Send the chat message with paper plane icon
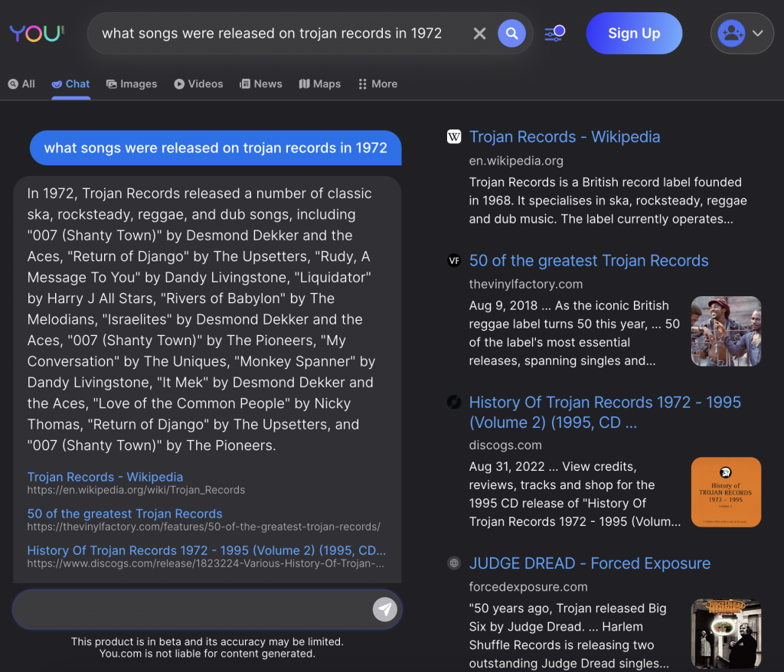Viewport: 784px width, 672px height. pyautogui.click(x=384, y=609)
